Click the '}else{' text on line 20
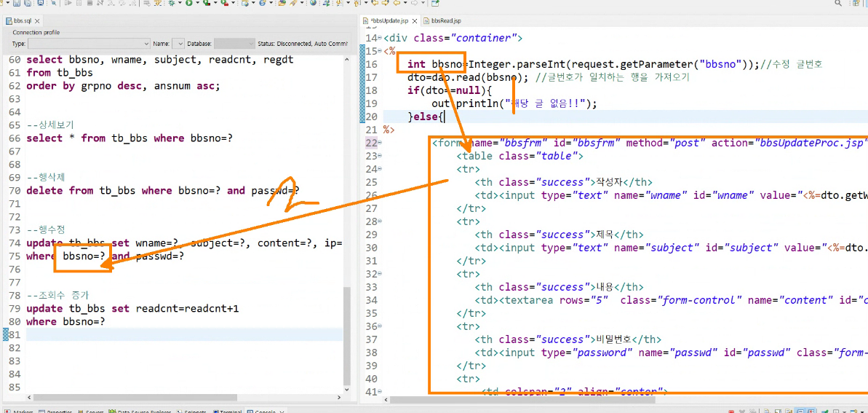The width and height of the screenshot is (868, 413). (x=426, y=117)
